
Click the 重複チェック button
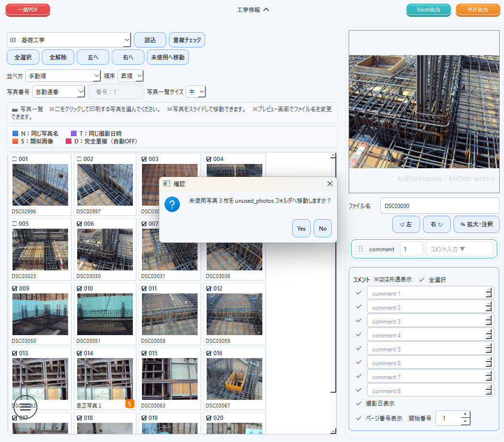coord(187,40)
